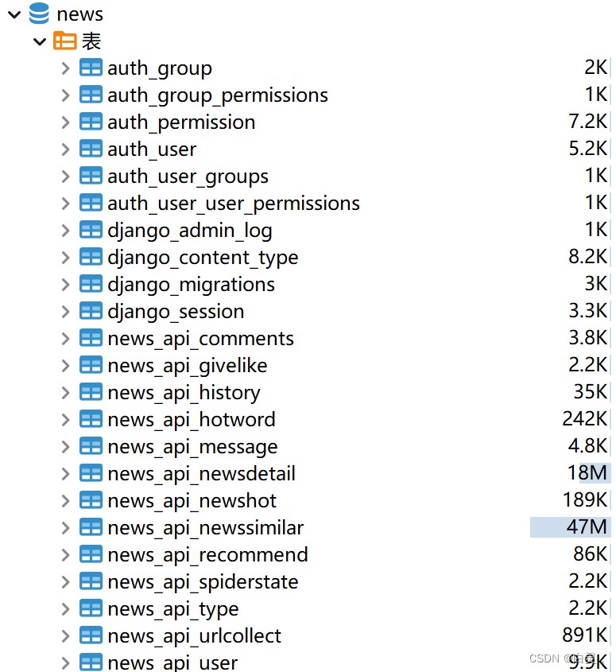Expand the news_api_comments table node
This screenshot has height=672, width=616.
65,338
